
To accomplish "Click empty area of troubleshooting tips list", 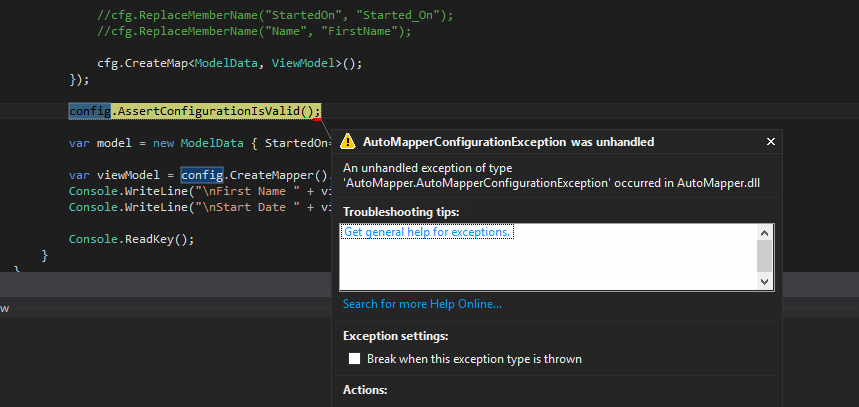I will 540,265.
